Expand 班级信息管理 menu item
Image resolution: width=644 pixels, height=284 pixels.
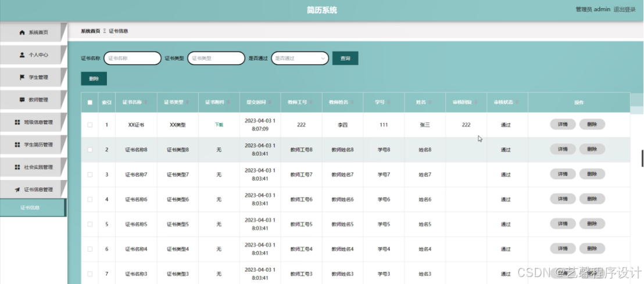[x=33, y=123]
